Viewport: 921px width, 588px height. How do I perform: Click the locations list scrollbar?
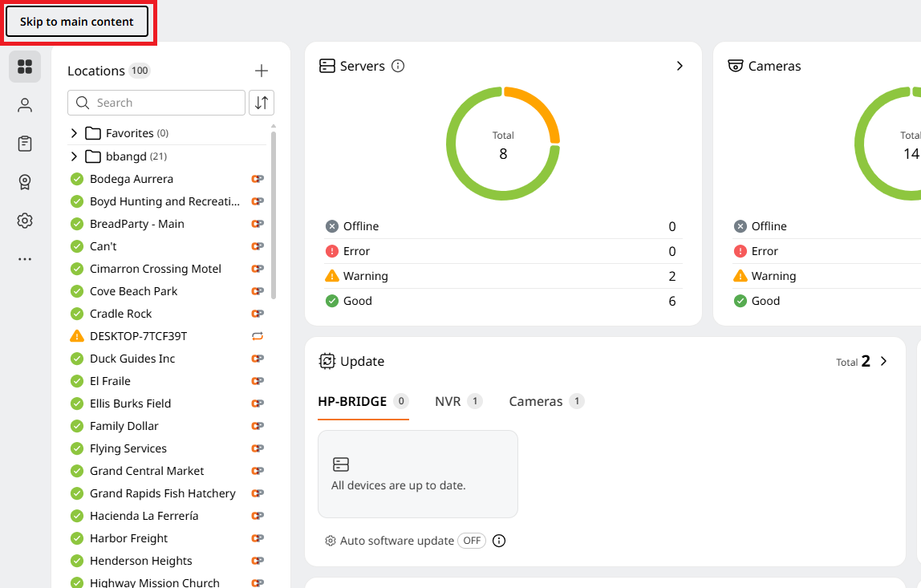point(273,214)
